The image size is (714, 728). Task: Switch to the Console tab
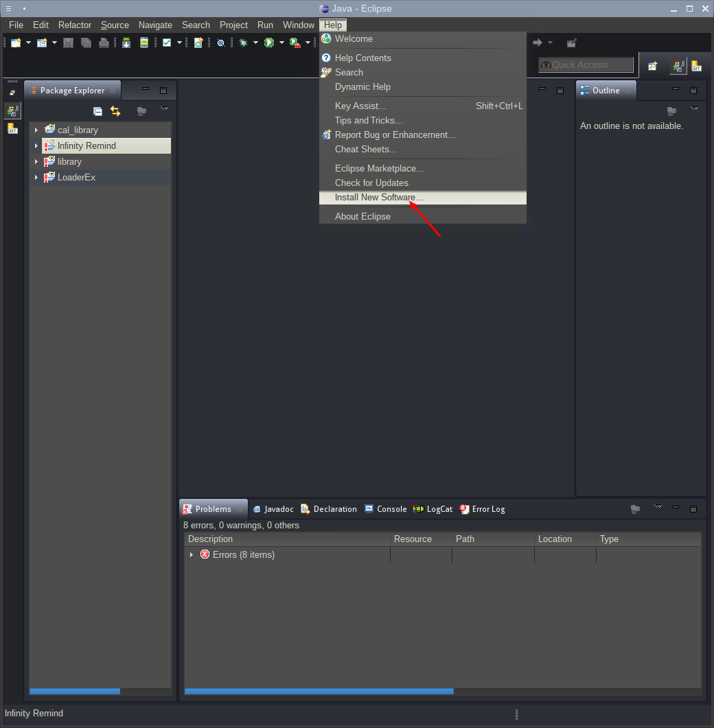tap(386, 509)
